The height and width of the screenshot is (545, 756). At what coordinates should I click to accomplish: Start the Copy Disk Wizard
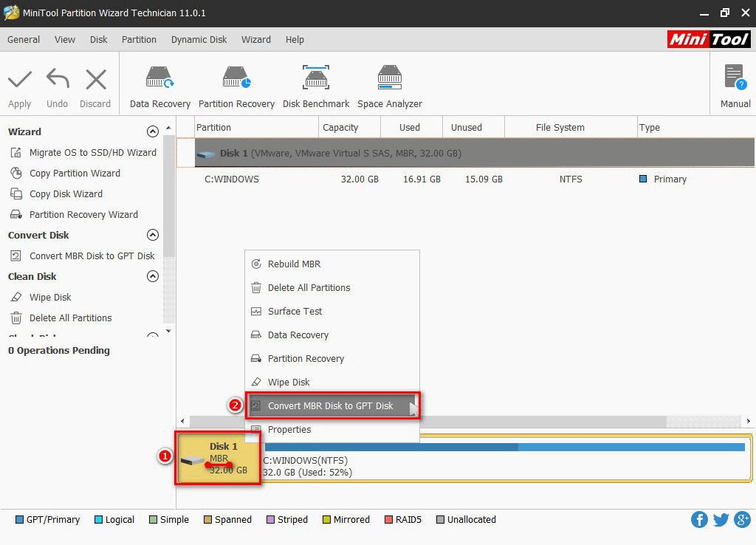click(x=56, y=194)
